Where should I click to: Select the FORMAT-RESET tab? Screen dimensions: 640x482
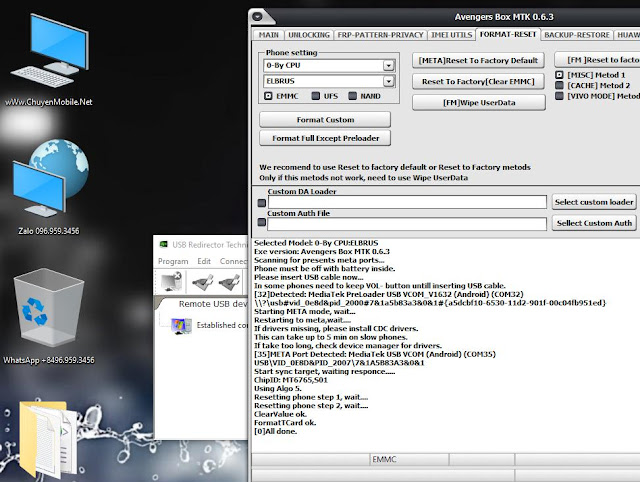click(x=508, y=34)
